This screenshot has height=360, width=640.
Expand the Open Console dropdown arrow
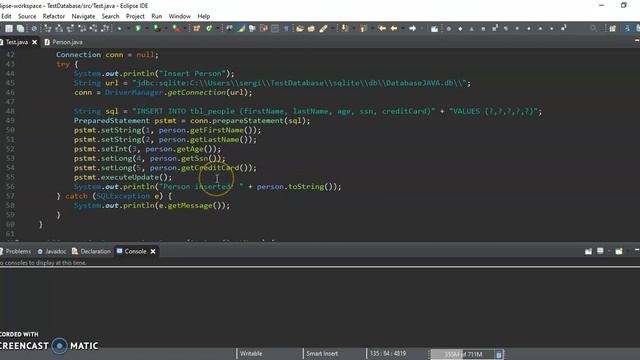click(x=627, y=251)
